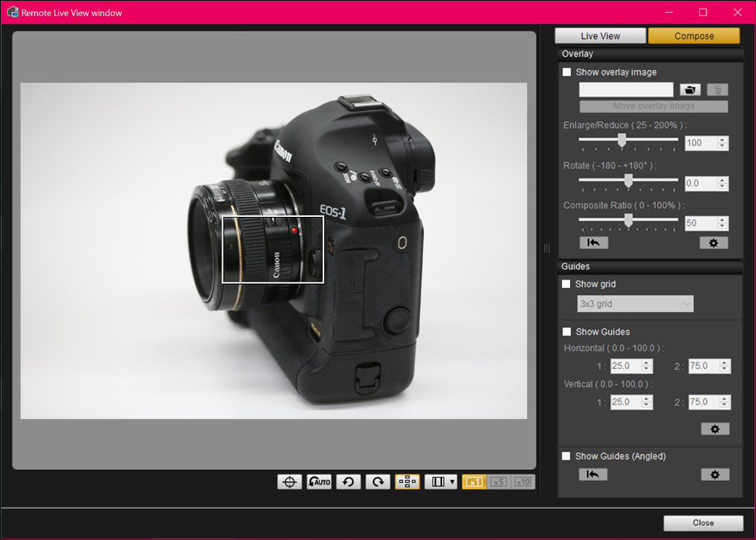
Task: Increase Horizontal guide 1 value stepper
Action: coord(647,363)
